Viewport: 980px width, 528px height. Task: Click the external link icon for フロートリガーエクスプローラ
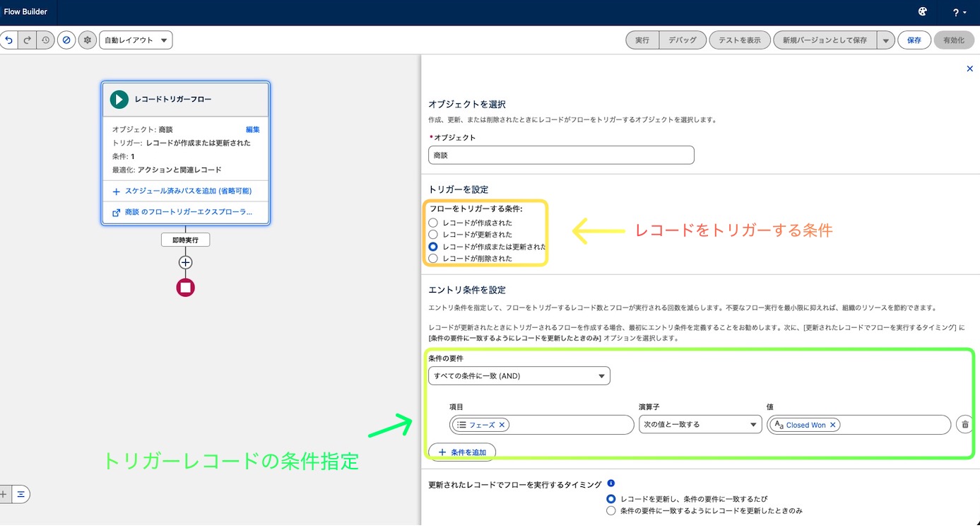(x=117, y=212)
